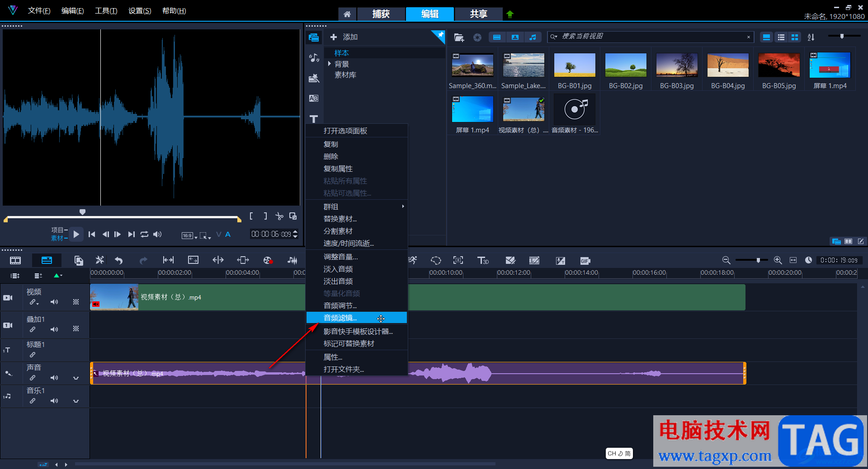Select the BG-B03.jpg thumbnail
868x469 pixels.
click(x=677, y=65)
